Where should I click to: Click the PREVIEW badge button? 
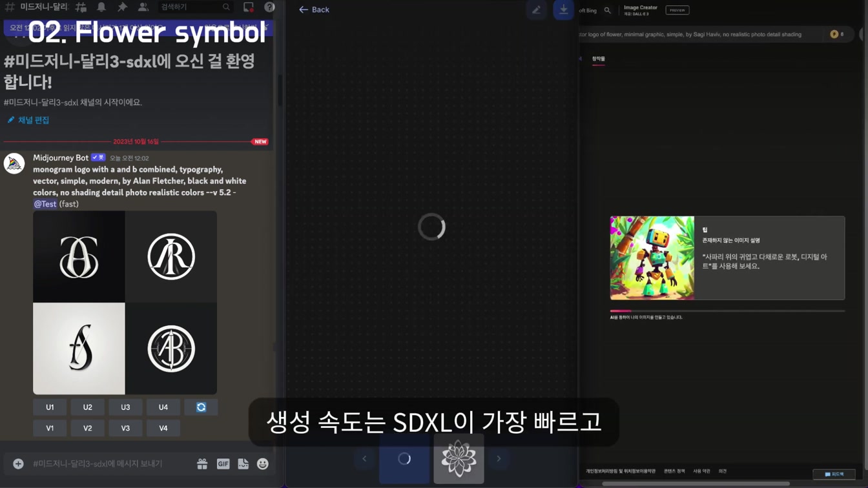677,10
